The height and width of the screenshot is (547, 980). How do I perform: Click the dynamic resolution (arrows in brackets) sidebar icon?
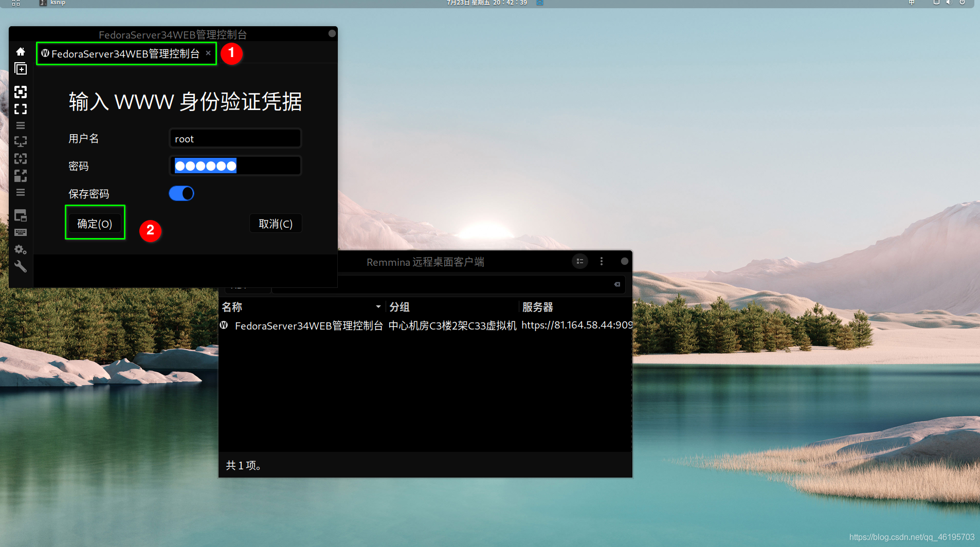point(21,158)
